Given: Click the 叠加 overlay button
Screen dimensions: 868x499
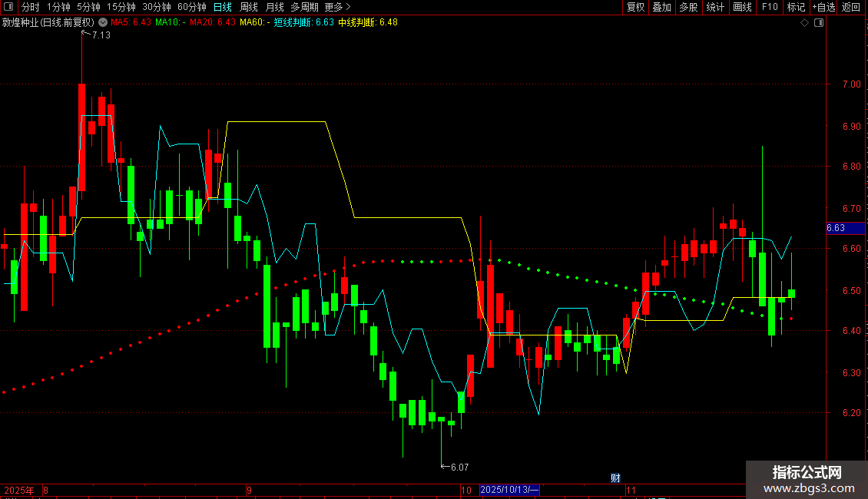Looking at the screenshot, I should [x=661, y=7].
